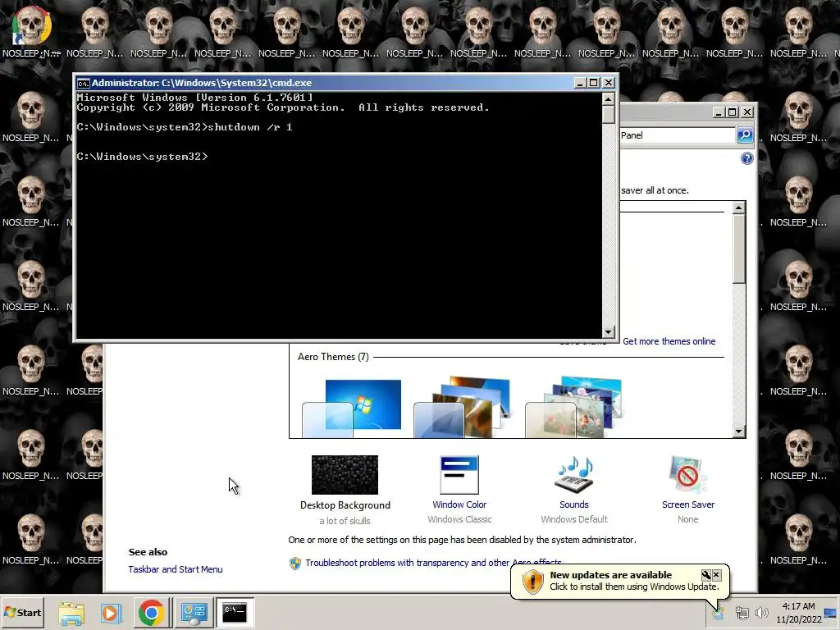This screenshot has height=630, width=840.
Task: Open the Control Panel help icon
Action: coord(746,158)
